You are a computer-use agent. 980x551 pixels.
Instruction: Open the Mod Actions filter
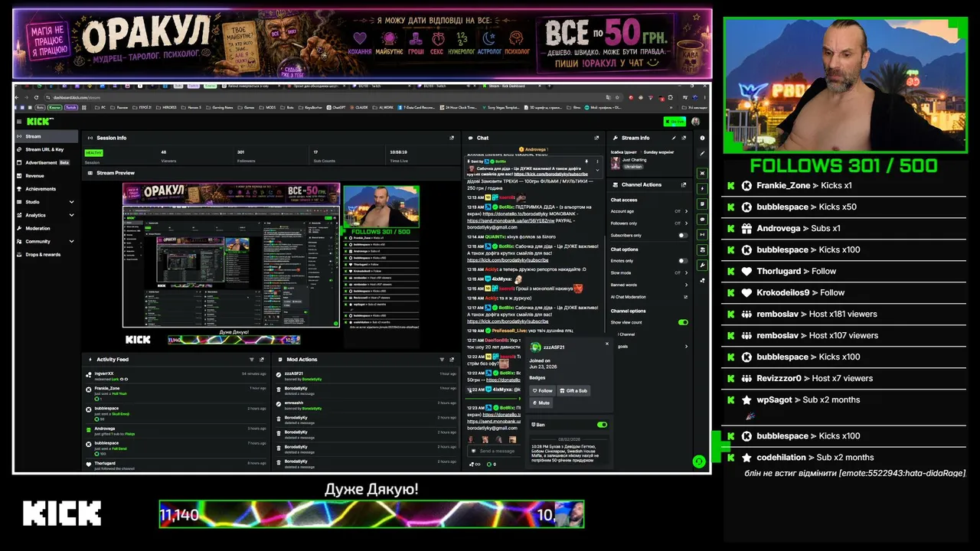[x=441, y=359]
